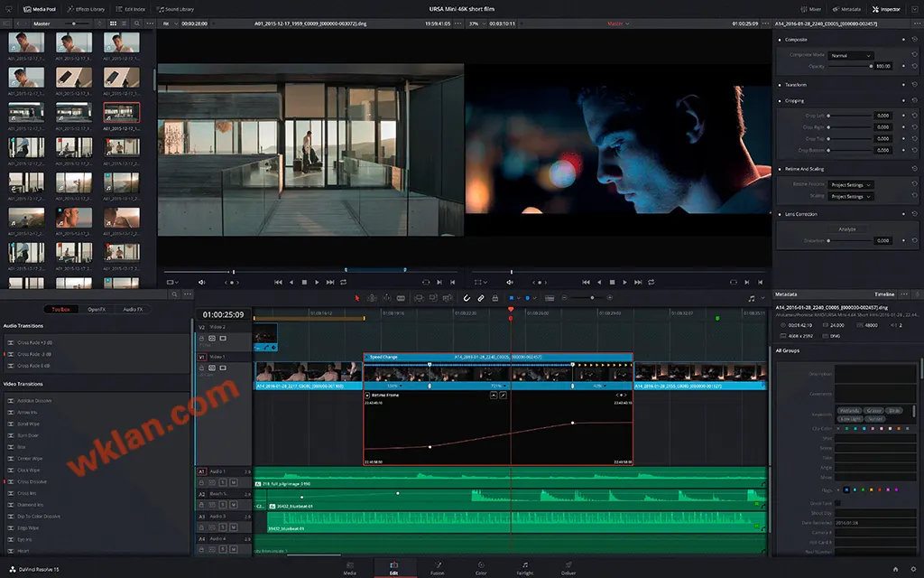This screenshot has width=924, height=578.
Task: Click the replace clip icon
Action: (x=448, y=298)
